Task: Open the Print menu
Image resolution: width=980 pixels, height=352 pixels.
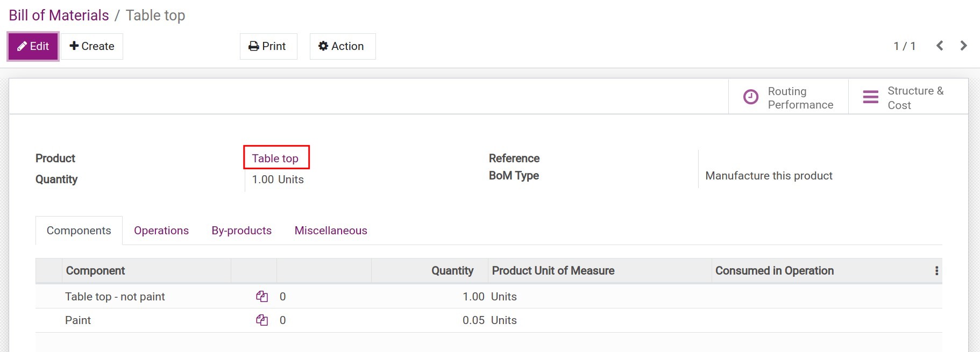Action: tap(268, 46)
